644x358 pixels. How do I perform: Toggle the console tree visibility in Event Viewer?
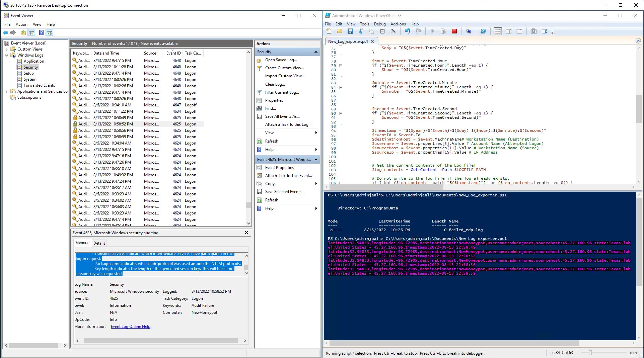click(31, 32)
